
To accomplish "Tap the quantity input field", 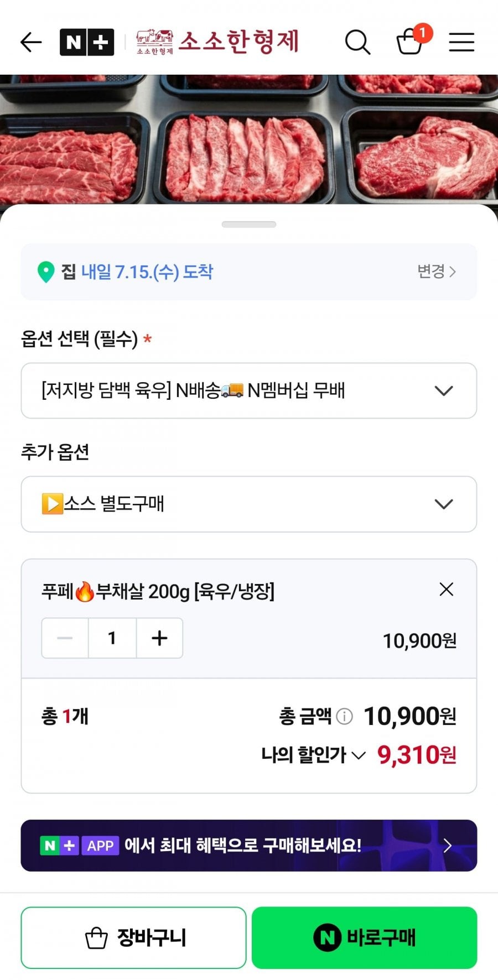I will click(112, 638).
